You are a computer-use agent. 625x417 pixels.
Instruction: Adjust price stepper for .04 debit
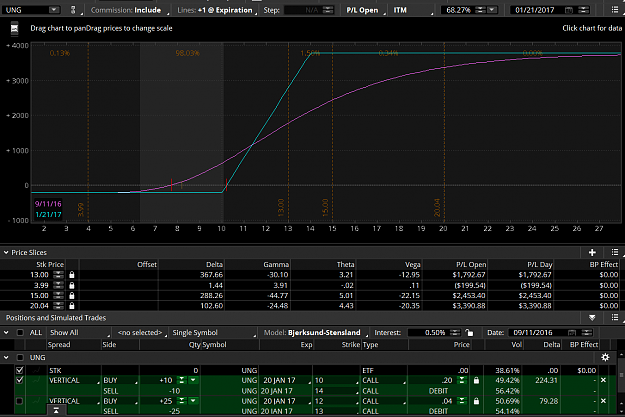pos(462,401)
